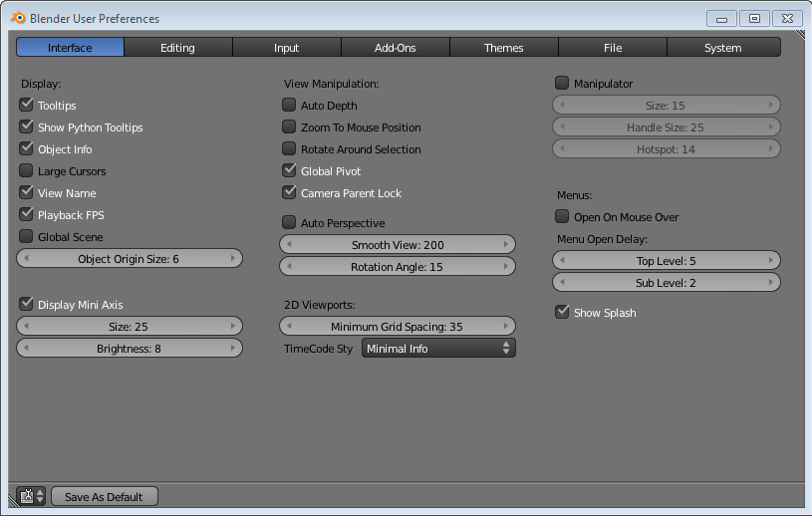Viewport: 812px width, 516px height.
Task: Increase Mini Axis Size with right arrow
Action: click(233, 326)
